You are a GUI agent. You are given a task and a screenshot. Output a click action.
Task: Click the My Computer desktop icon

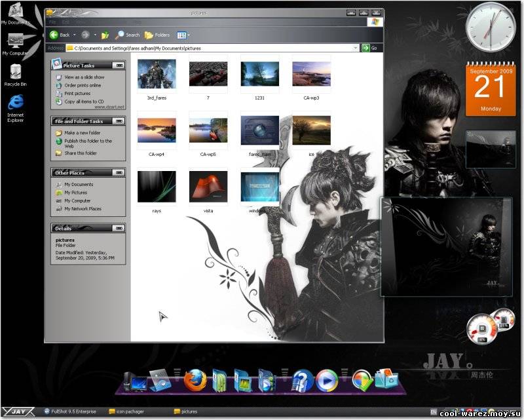click(15, 45)
